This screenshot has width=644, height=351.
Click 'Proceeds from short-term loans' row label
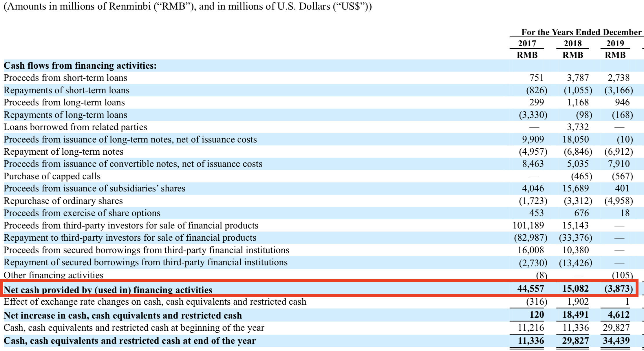click(x=65, y=78)
